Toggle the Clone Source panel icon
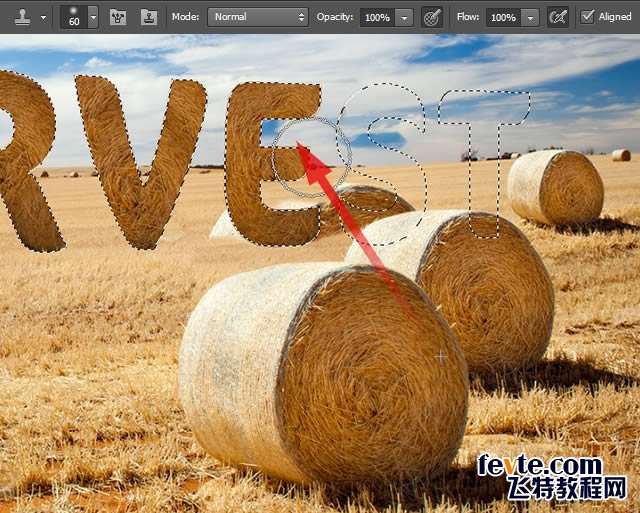The width and height of the screenshot is (640, 513). [148, 17]
